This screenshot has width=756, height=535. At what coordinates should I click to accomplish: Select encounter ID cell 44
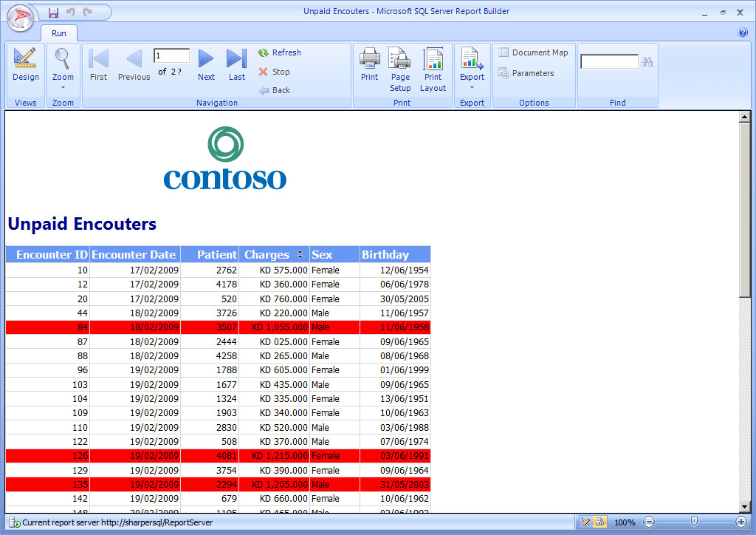pos(48,313)
